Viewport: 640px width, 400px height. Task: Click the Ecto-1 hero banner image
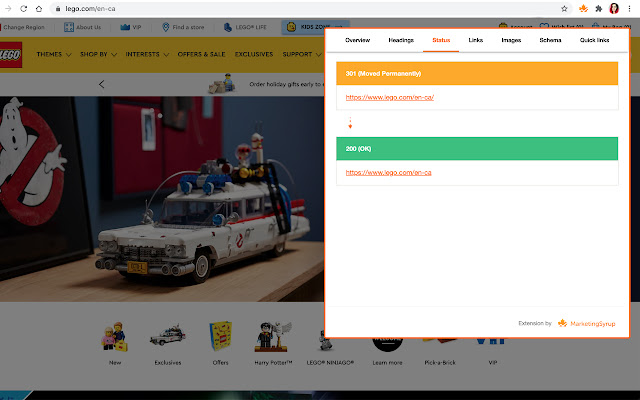[162, 199]
